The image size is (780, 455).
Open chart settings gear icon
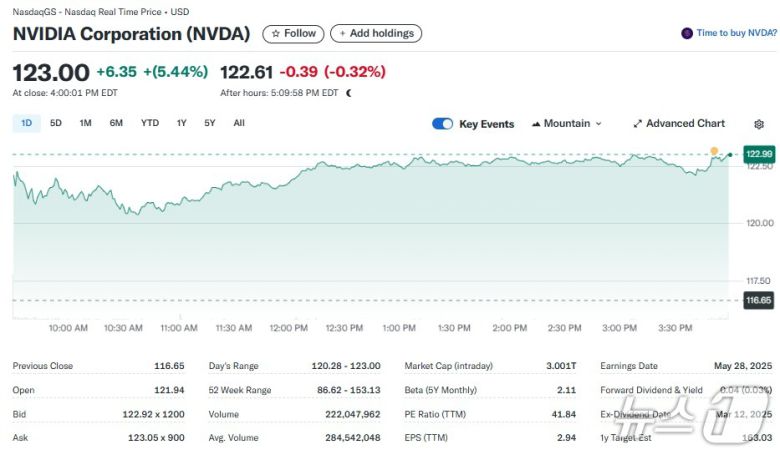(x=759, y=124)
